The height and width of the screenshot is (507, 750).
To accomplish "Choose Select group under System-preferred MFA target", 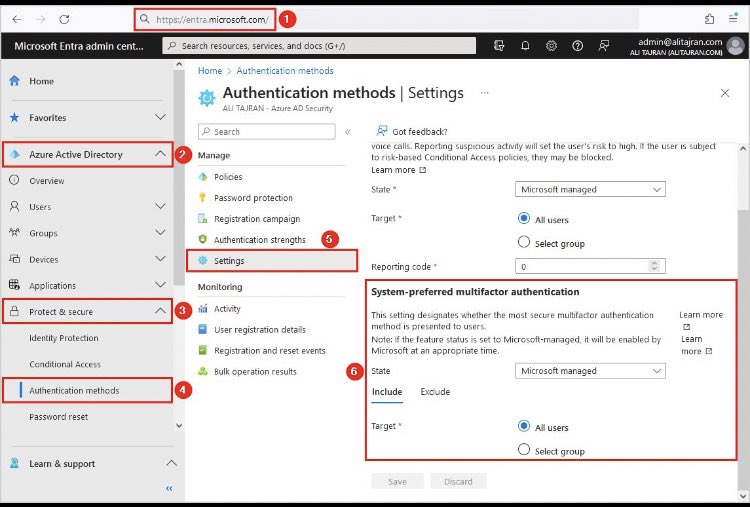I will click(x=524, y=450).
